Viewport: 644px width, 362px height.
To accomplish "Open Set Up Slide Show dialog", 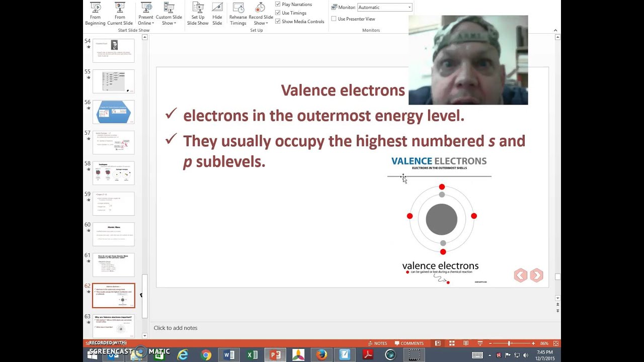I will pos(198,14).
